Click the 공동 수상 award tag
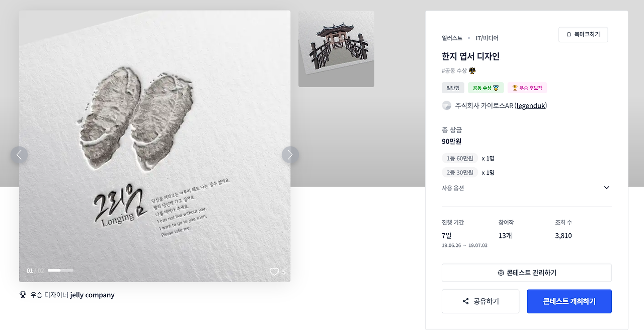The width and height of the screenshot is (644, 331). 486,88
